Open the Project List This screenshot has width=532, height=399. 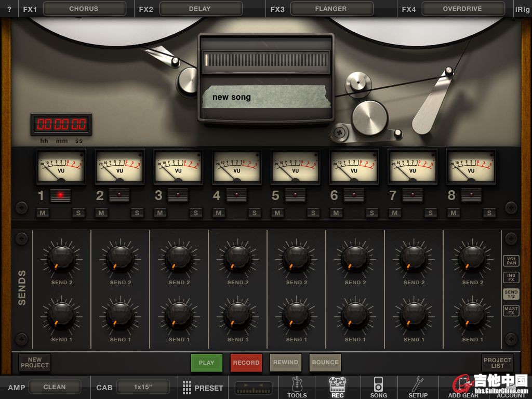tap(497, 363)
